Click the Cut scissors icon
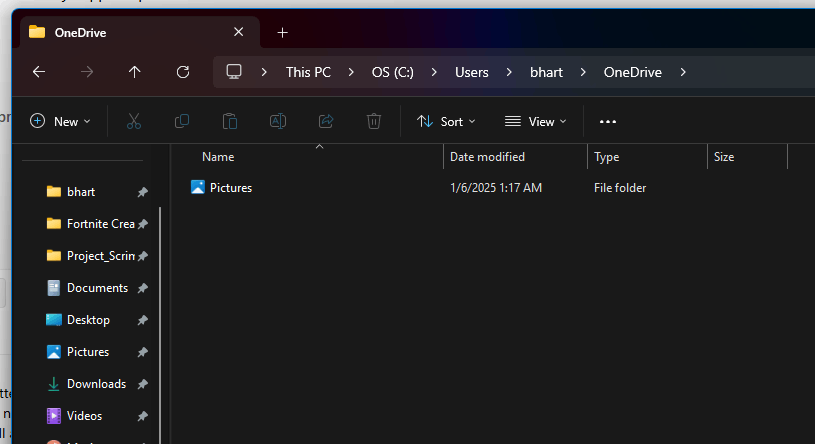 pyautogui.click(x=134, y=122)
